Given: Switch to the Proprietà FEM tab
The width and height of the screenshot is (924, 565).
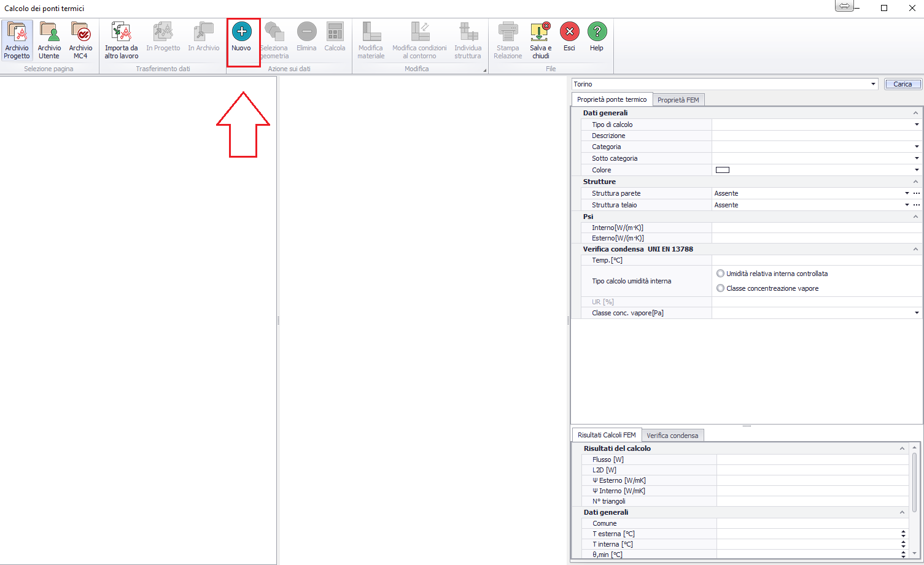Looking at the screenshot, I should (x=678, y=100).
